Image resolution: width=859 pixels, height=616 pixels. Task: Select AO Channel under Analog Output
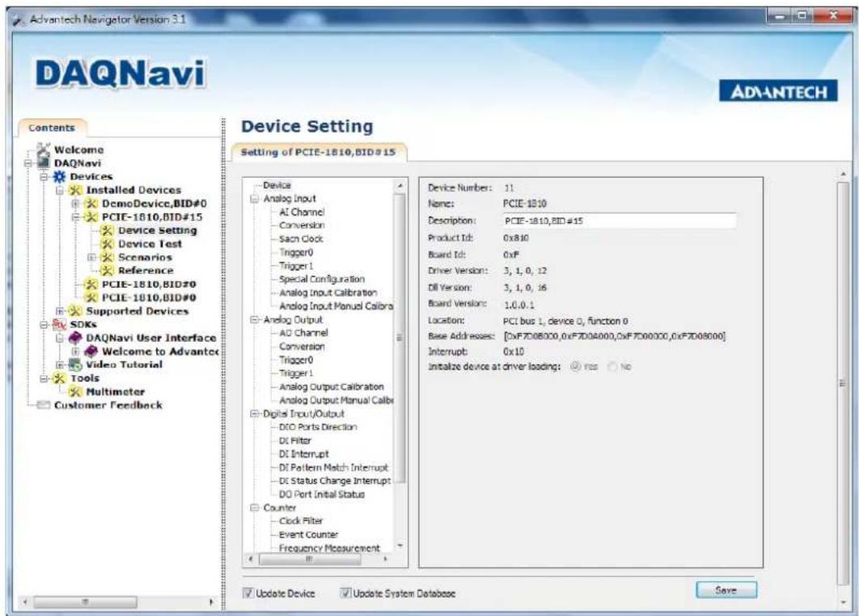click(303, 333)
